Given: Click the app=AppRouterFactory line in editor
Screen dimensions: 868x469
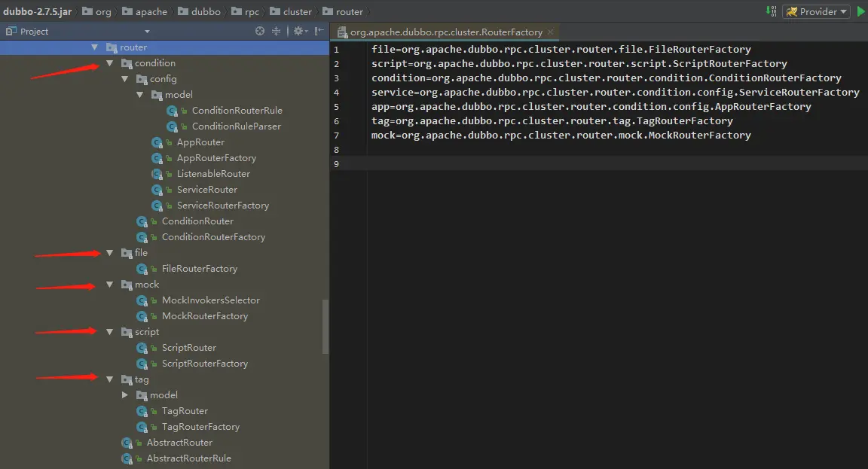Looking at the screenshot, I should 591,107.
